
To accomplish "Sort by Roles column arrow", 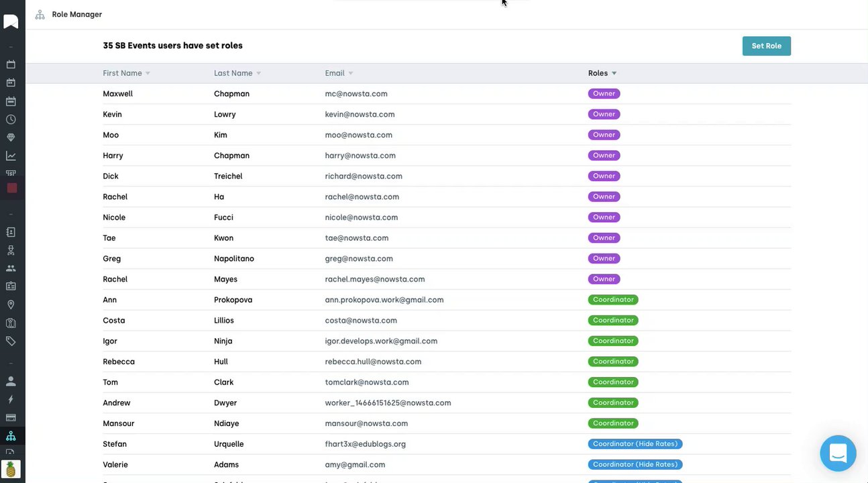I will 614,73.
